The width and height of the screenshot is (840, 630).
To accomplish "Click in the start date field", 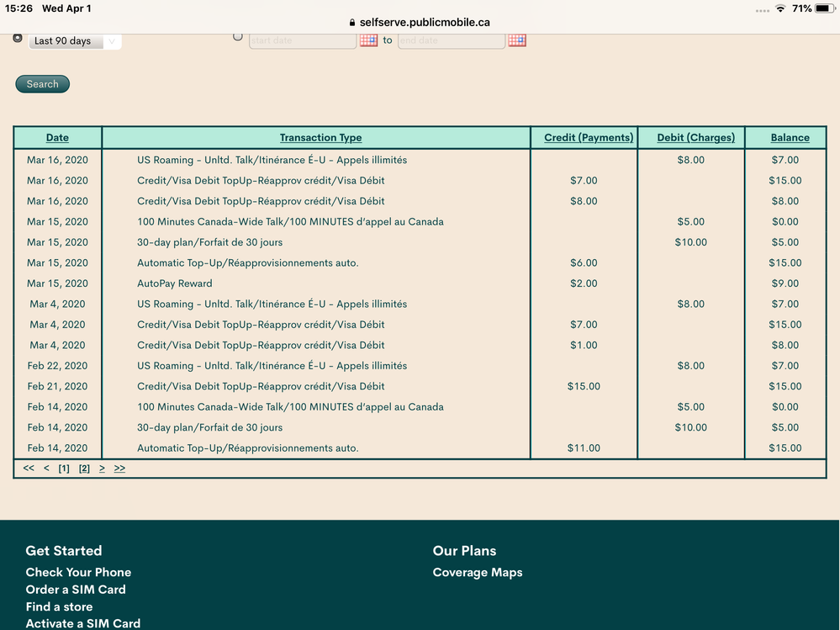I will 302,40.
